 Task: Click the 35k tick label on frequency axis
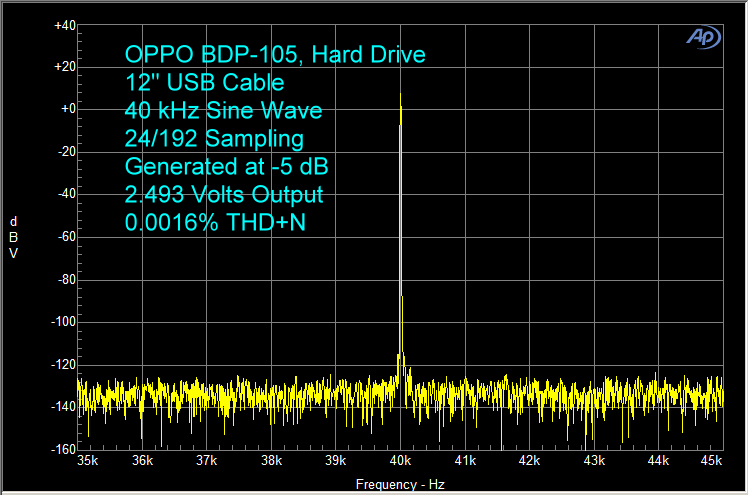click(x=88, y=461)
